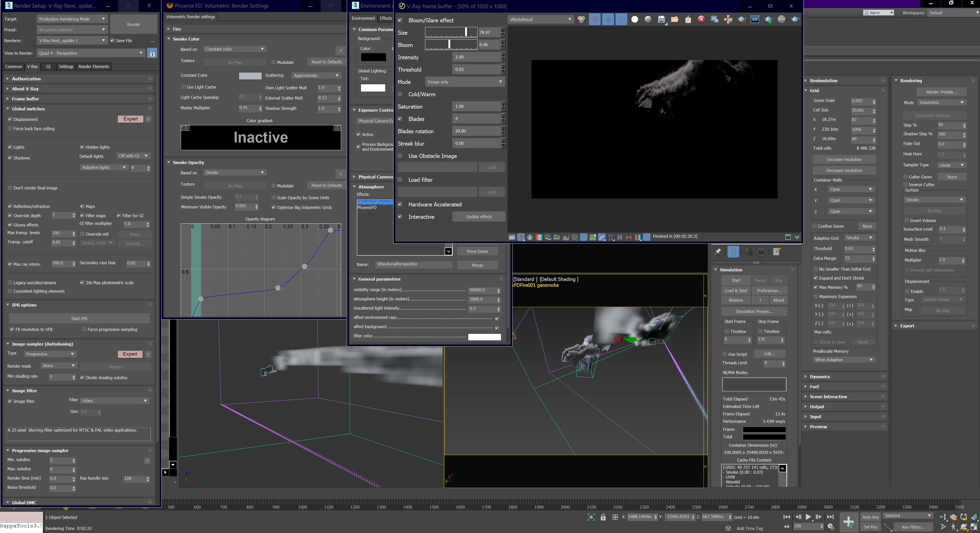This screenshot has width=980, height=533.
Task: Toggle the red channel in V-Ray frame buffer
Action: click(595, 20)
